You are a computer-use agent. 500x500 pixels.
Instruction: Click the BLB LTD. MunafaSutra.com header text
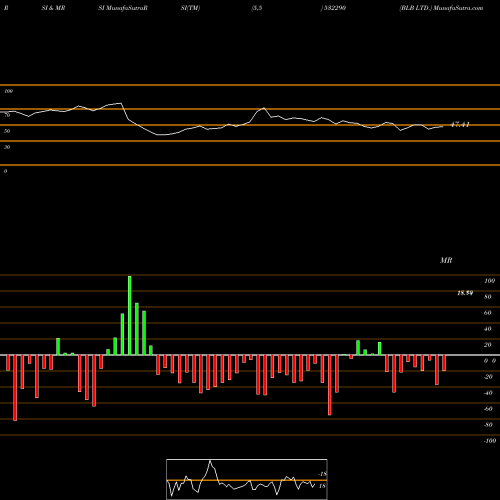[441, 8]
